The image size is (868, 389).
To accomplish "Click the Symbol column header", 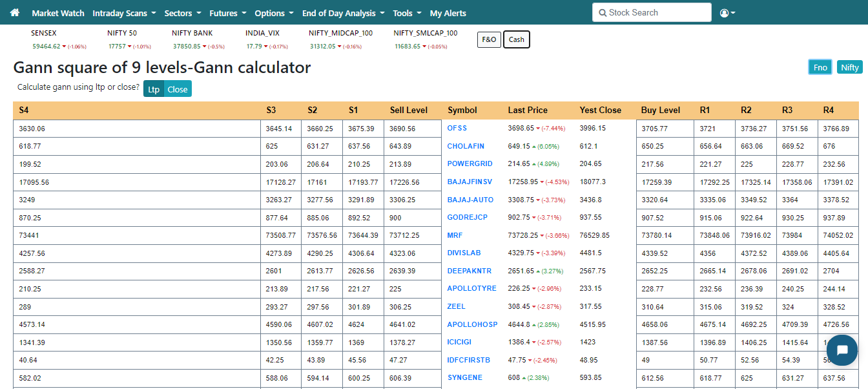I will coord(462,110).
